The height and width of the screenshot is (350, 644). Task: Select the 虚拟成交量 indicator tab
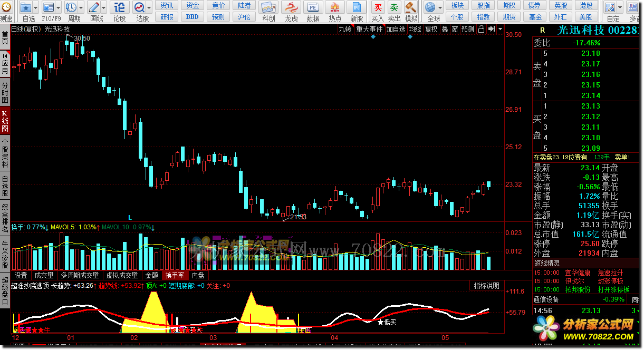tap(122, 275)
